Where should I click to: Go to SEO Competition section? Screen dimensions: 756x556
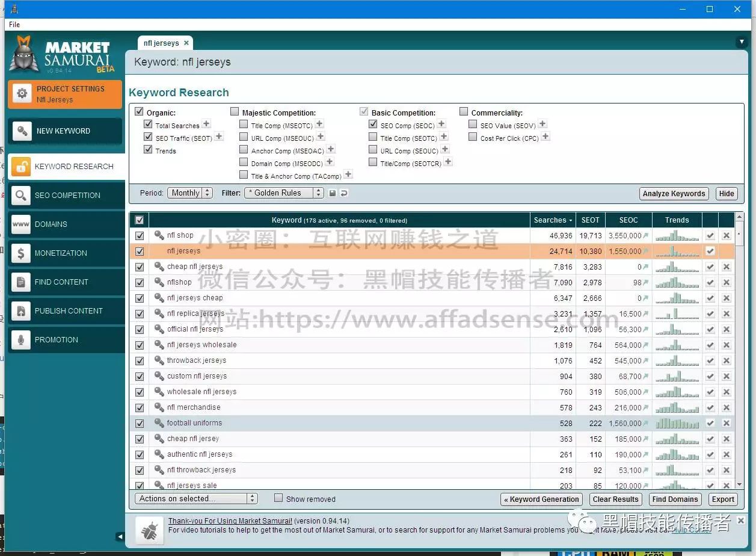pyautogui.click(x=66, y=195)
